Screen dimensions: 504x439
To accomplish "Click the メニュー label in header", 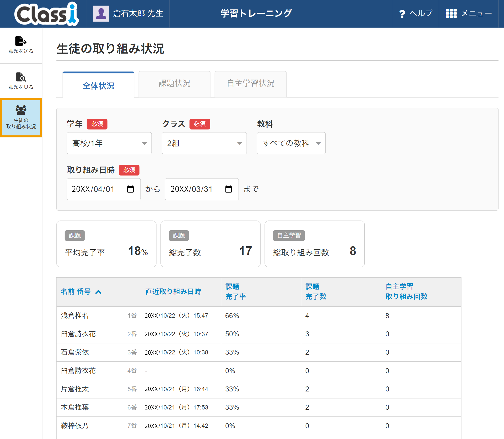I will coord(476,13).
